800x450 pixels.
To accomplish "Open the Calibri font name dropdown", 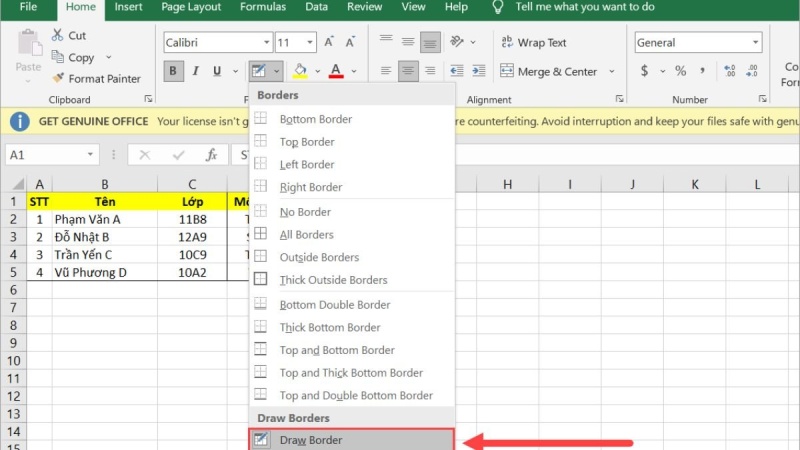I will [x=266, y=43].
